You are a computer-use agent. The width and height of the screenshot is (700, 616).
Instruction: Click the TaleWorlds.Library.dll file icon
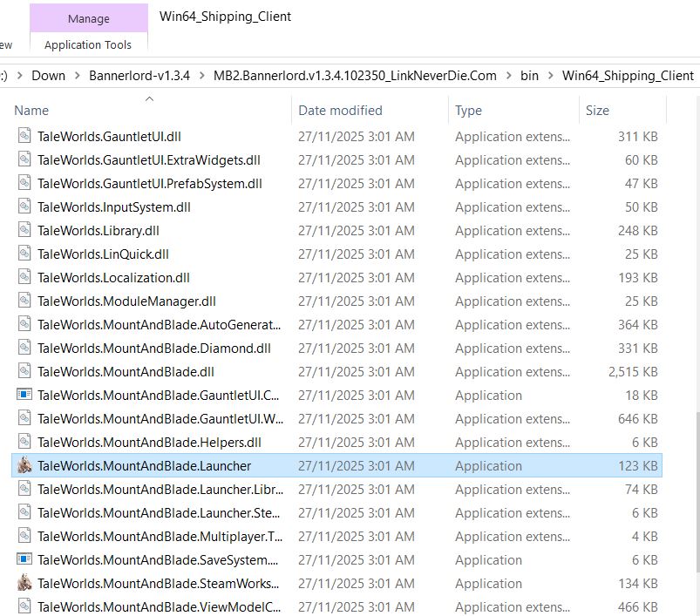[24, 230]
